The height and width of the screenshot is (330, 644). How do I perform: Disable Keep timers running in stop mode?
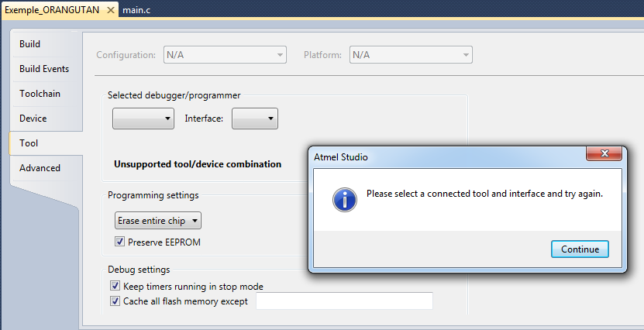click(x=115, y=287)
